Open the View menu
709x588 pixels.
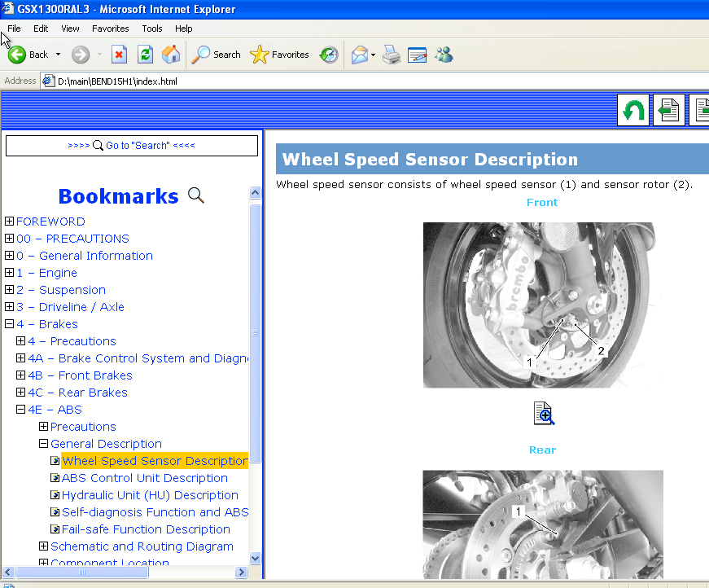pyautogui.click(x=70, y=29)
